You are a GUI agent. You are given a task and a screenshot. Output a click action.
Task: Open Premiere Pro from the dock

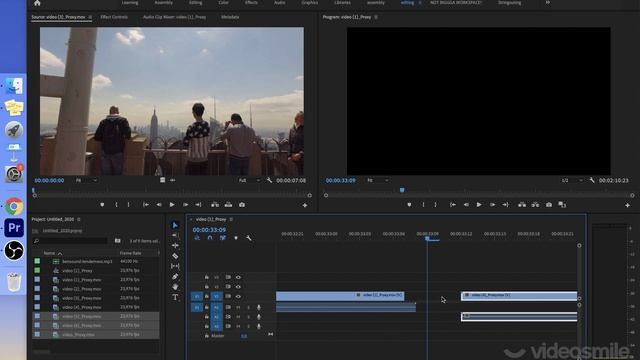coord(14,228)
